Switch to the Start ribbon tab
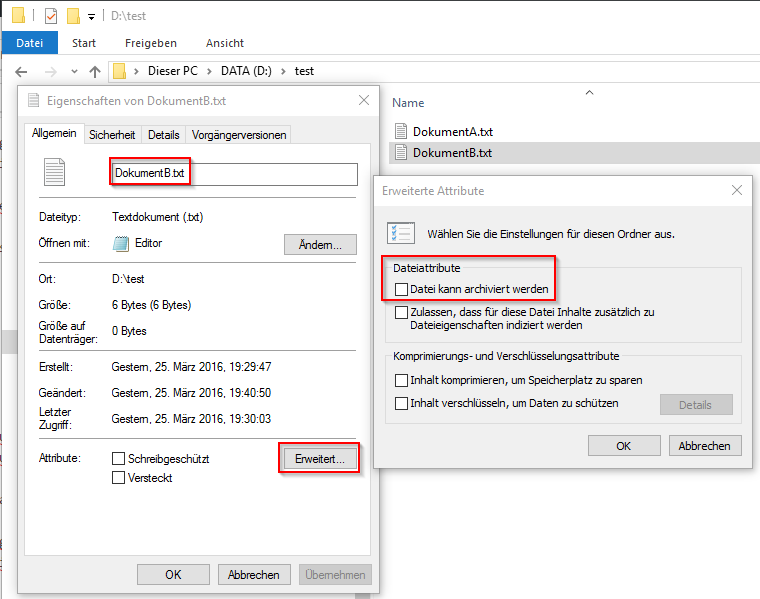The width and height of the screenshot is (760, 599). tap(84, 43)
